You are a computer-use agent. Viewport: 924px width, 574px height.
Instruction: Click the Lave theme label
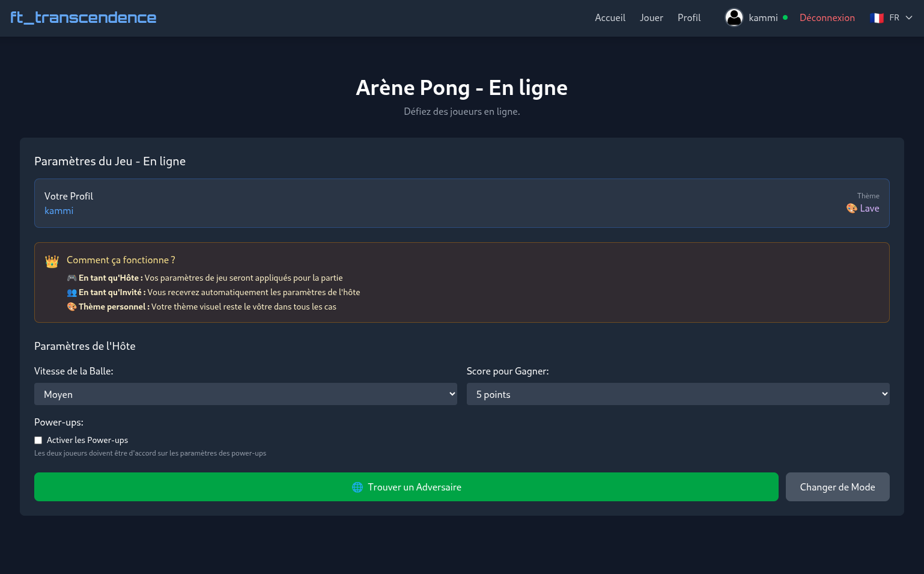[869, 209]
